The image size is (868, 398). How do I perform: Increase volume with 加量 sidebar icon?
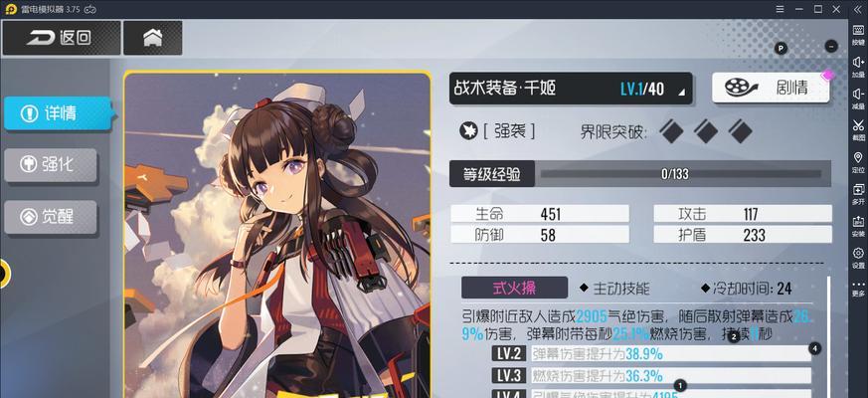click(x=858, y=67)
